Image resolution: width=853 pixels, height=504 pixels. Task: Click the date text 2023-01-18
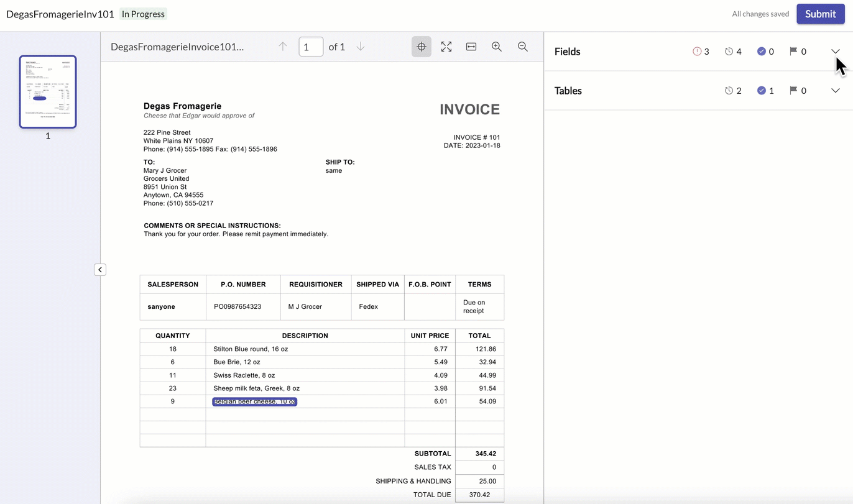(x=482, y=145)
